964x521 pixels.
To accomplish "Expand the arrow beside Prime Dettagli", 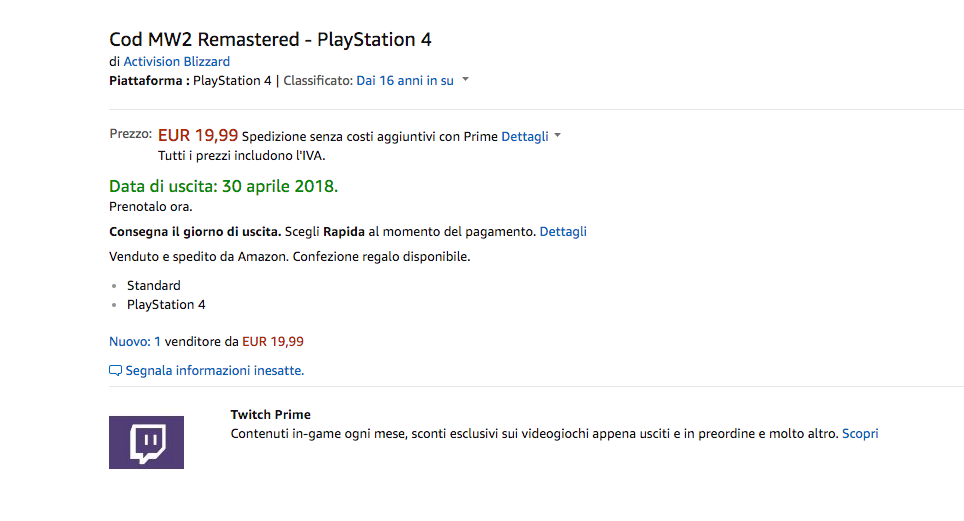I will [558, 136].
